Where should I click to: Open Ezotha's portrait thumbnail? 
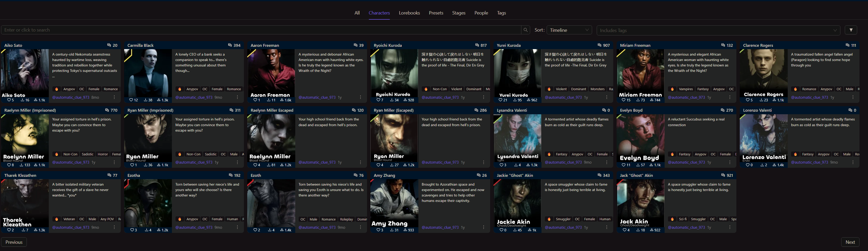148,204
